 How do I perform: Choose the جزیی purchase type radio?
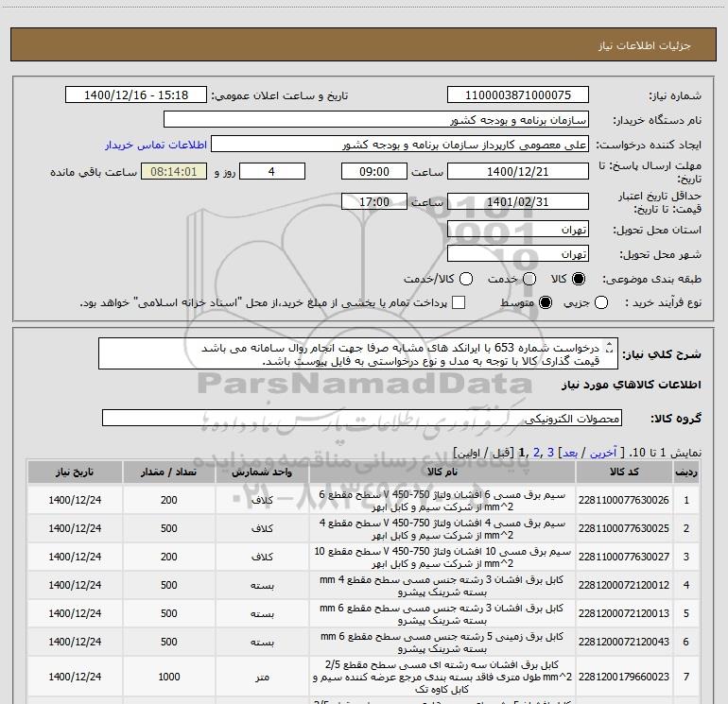601,302
